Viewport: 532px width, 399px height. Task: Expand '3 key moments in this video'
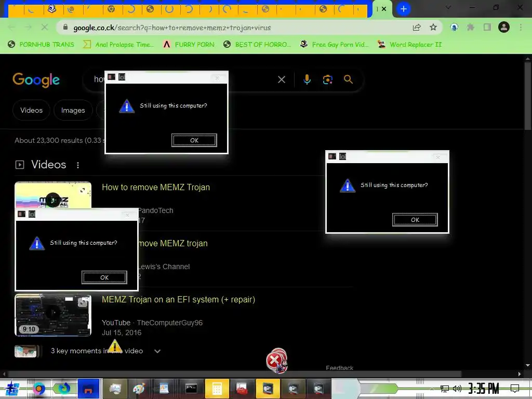coord(157,351)
